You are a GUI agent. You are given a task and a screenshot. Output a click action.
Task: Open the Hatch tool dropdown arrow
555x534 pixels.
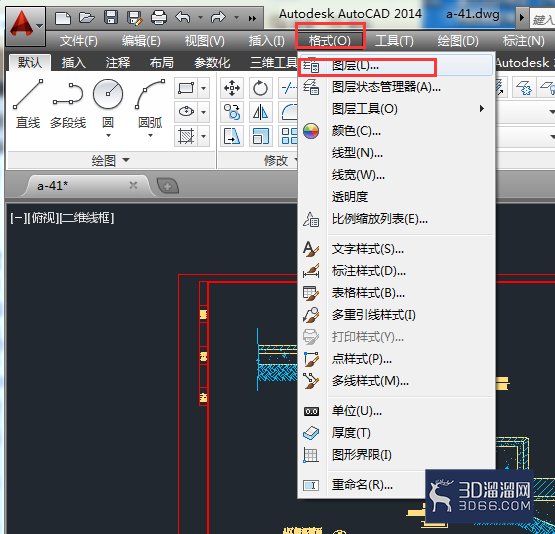click(204, 136)
